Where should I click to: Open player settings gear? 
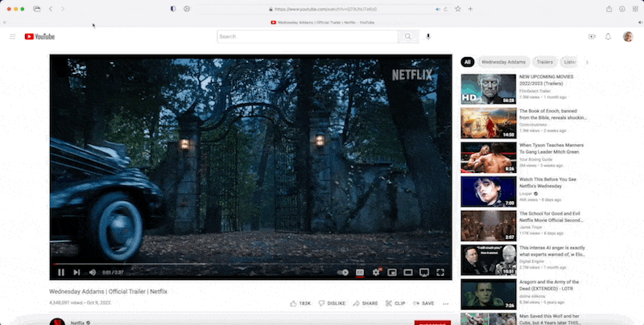(x=376, y=273)
